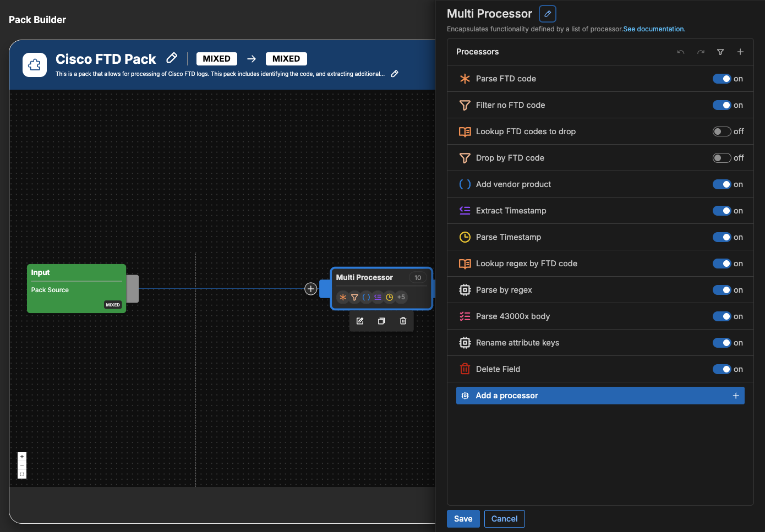
Task: Click the 10 count badge on Multi Processor node
Action: (418, 278)
